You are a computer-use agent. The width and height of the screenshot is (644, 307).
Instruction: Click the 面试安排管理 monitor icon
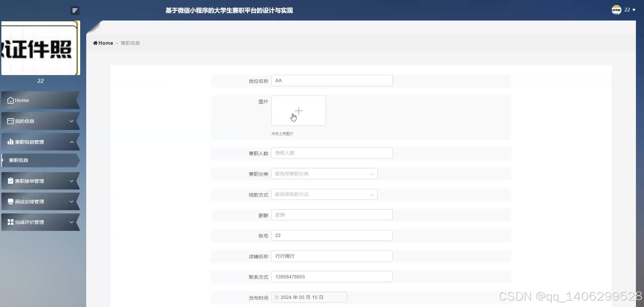coord(10,201)
